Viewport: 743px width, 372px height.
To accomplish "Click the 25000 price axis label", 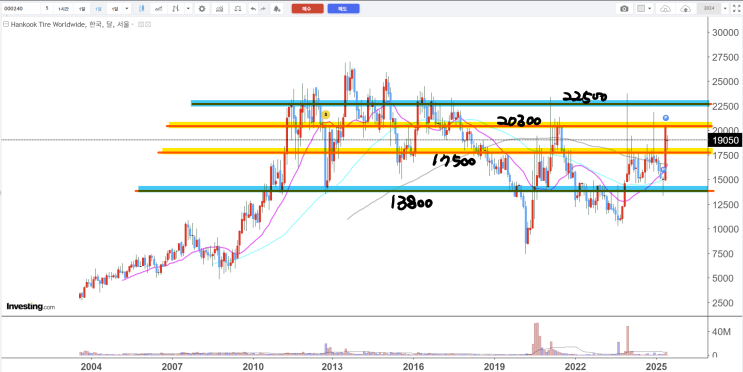I will coord(726,82).
